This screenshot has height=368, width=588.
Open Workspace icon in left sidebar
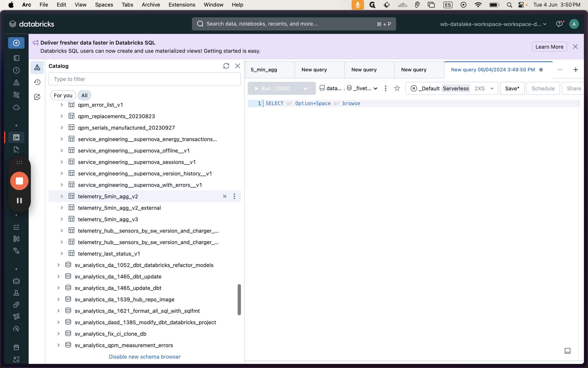click(x=16, y=58)
